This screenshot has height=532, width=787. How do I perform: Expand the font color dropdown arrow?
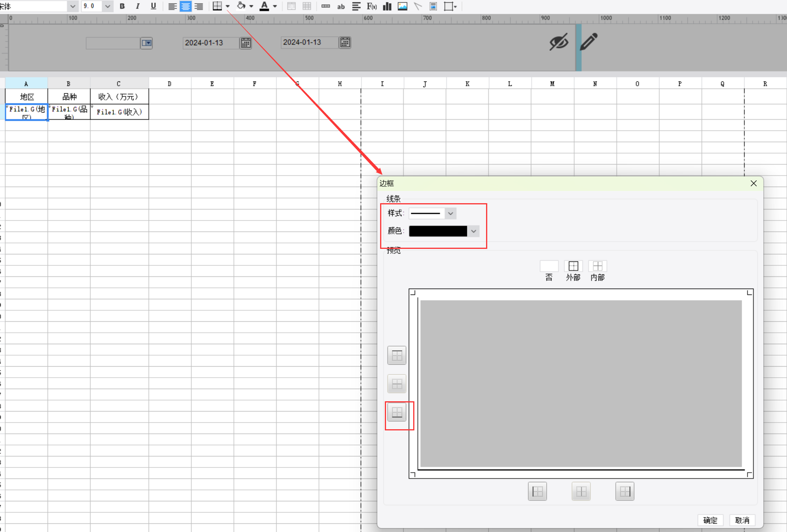[275, 6]
